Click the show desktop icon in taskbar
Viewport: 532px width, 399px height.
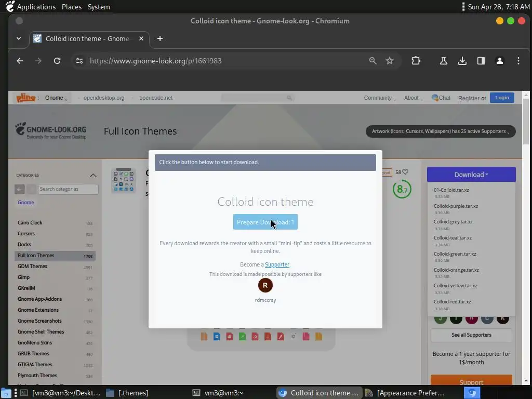click(6, 393)
